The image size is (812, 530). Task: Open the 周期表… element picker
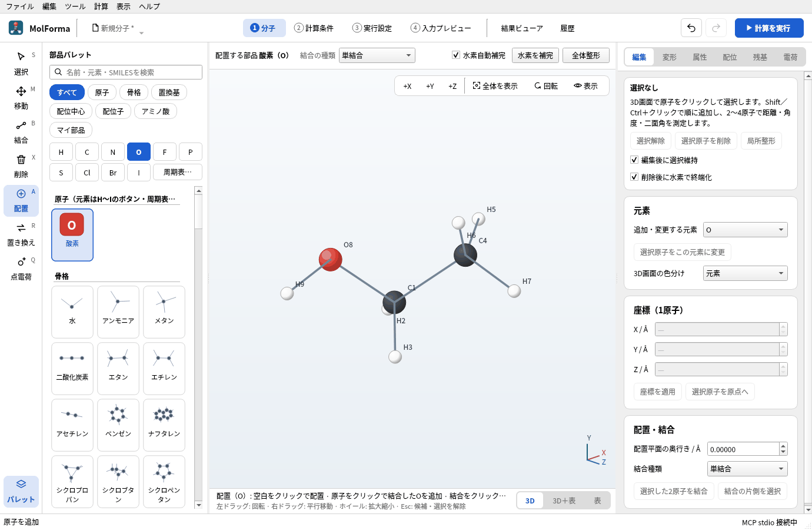click(x=178, y=172)
